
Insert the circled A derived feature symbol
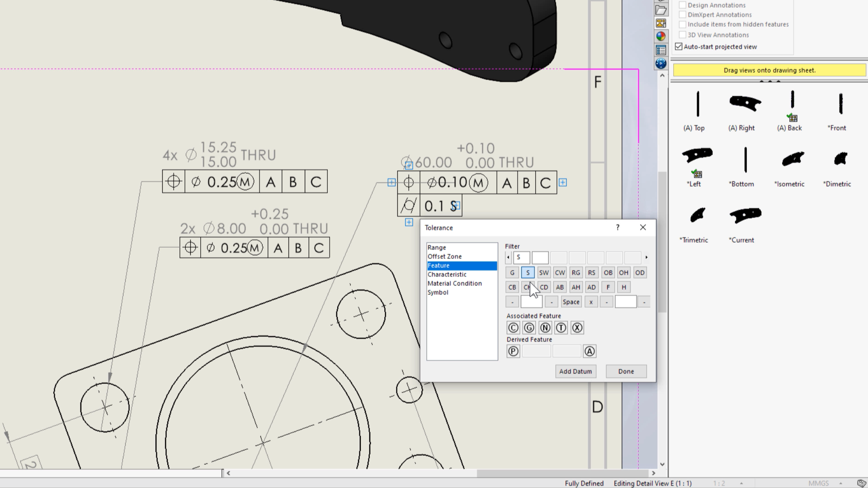coord(590,352)
